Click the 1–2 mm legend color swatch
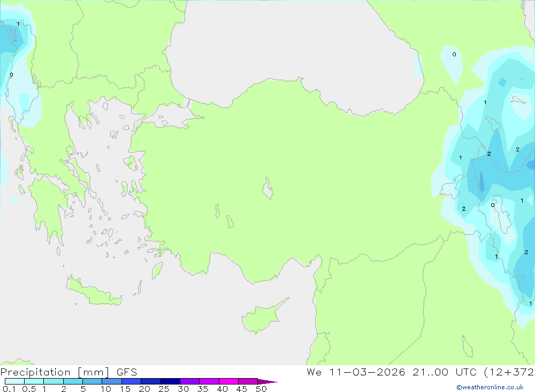This screenshot has width=535, height=392. tap(53, 381)
